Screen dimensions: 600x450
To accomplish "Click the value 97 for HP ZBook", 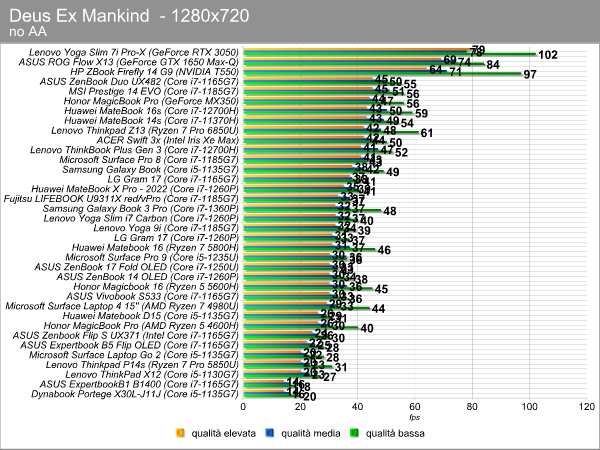I will pos(530,75).
